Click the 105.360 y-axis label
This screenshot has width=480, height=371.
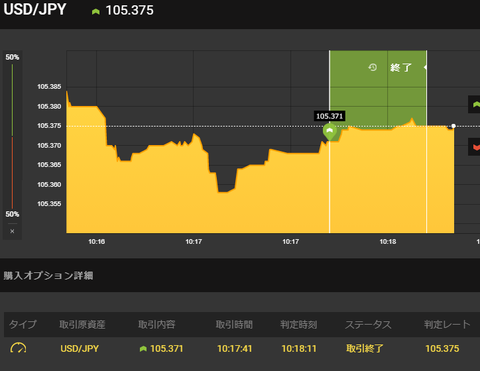(49, 184)
